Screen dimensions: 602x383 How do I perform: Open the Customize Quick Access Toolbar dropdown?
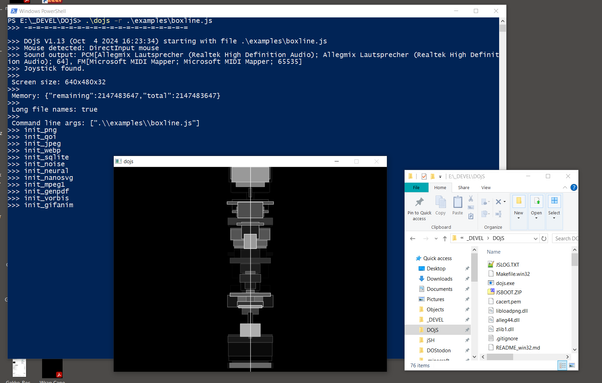(440, 177)
